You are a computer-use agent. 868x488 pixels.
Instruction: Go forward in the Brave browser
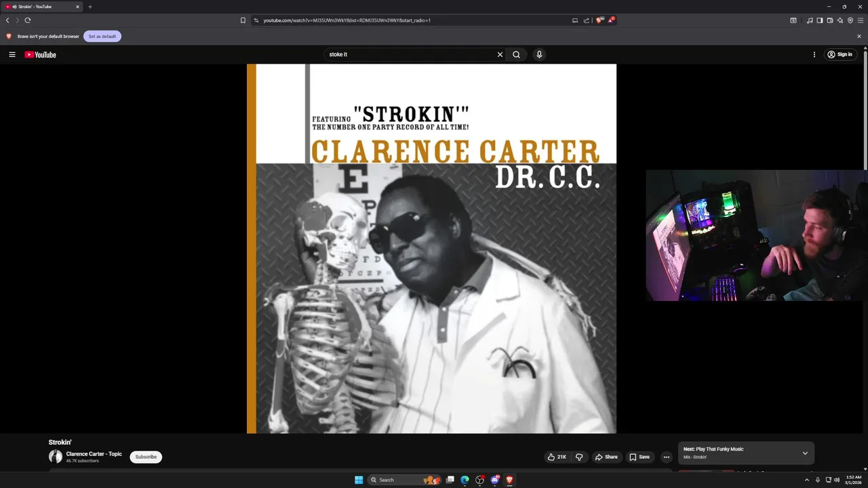pyautogui.click(x=18, y=20)
